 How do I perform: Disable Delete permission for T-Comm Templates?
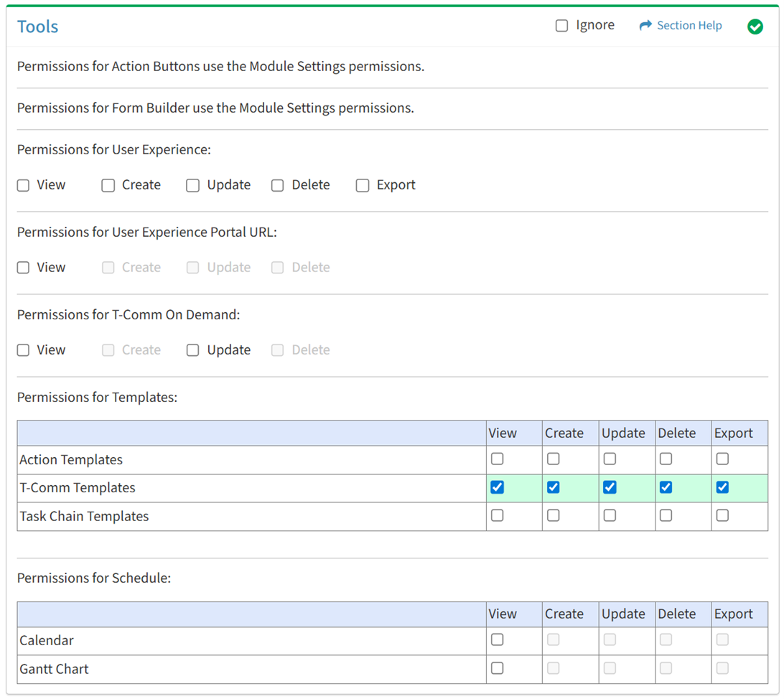666,487
